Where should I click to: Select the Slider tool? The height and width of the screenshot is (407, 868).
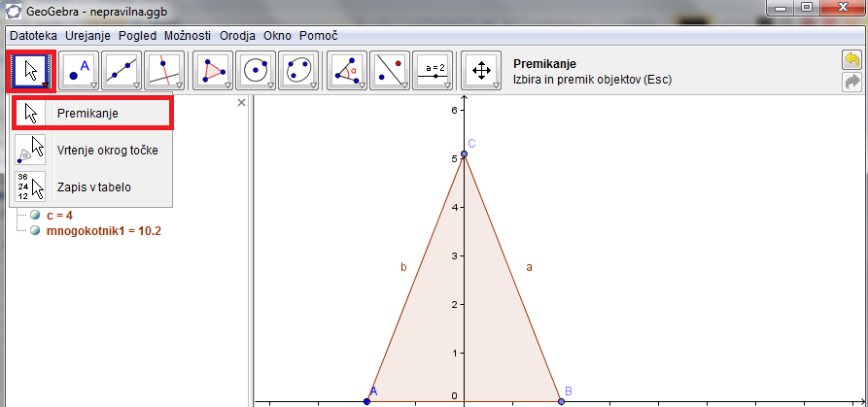coord(433,70)
